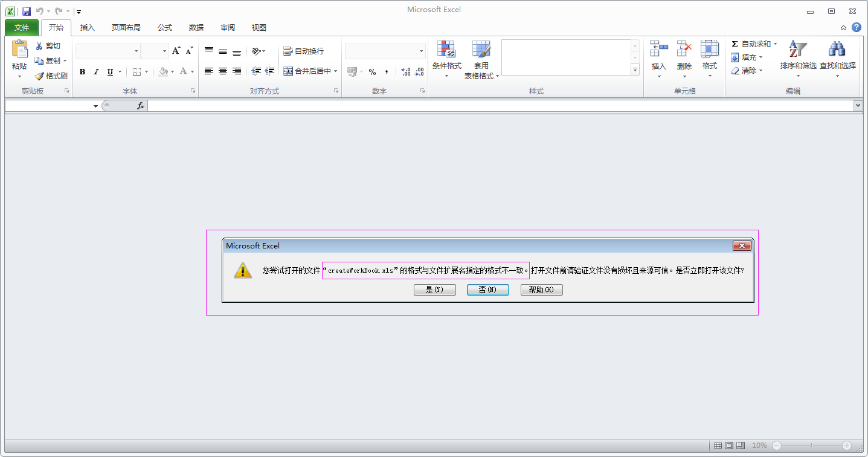Screen dimensions: 868x457
Task: Open the font name dropdown
Action: click(136, 51)
